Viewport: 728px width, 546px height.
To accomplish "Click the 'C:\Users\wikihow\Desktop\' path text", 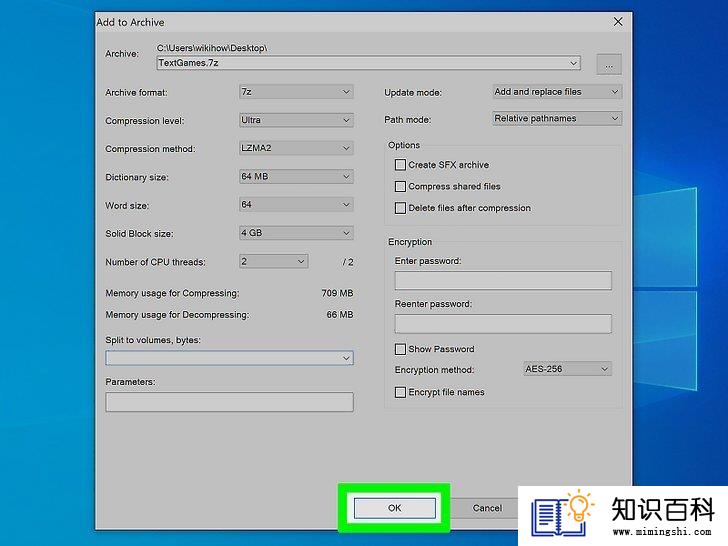I will 212,48.
